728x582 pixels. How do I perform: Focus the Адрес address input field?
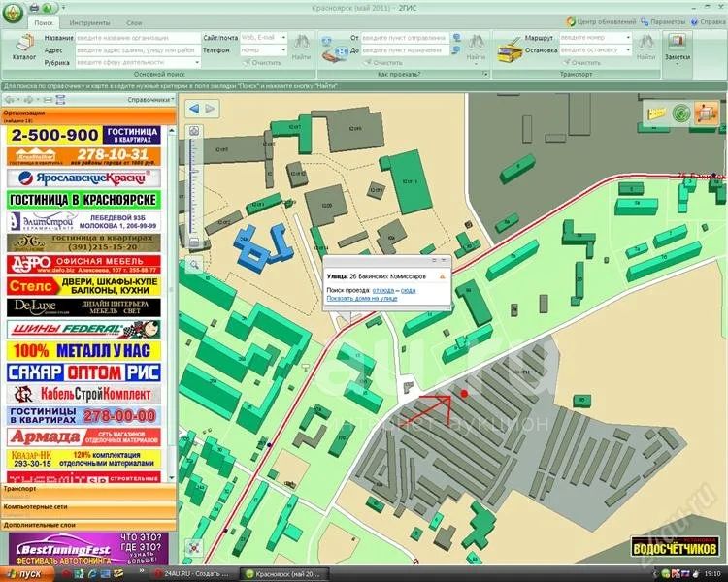tap(138, 49)
